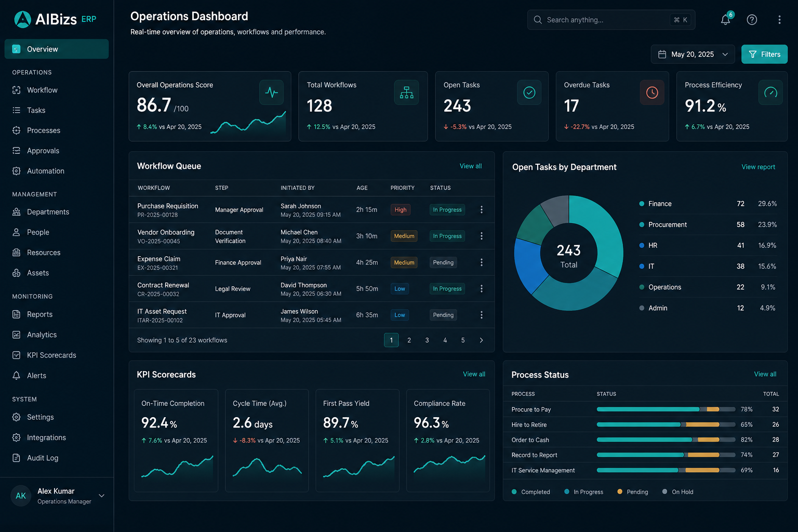Click View all in Workflow Queue
Viewport: 798px width, 532px height.
click(x=471, y=166)
